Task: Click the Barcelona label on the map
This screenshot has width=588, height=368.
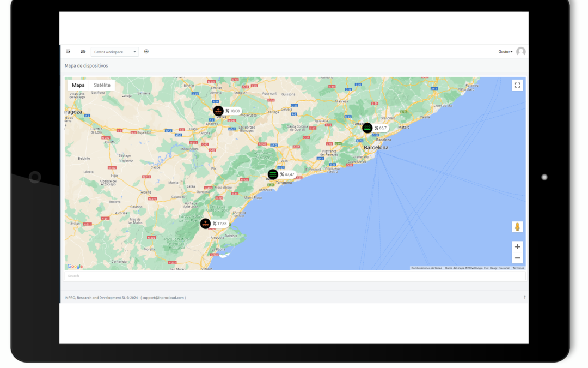Action: coord(376,148)
